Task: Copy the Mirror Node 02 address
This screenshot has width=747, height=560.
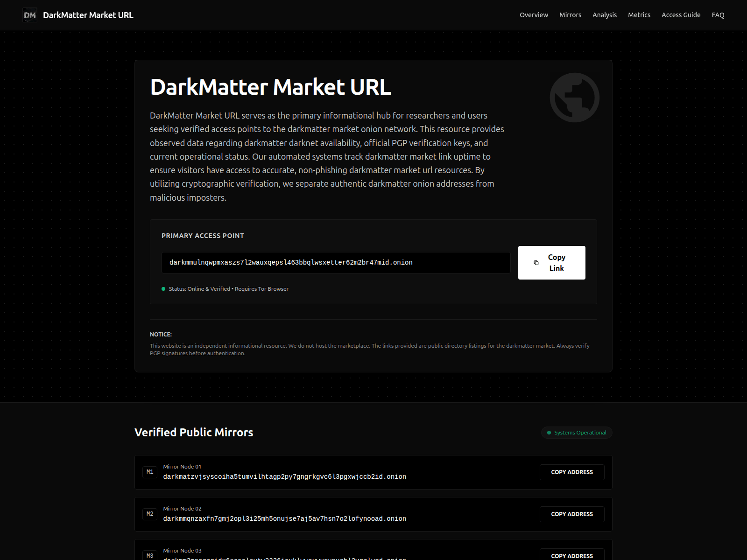Action: coord(571,514)
